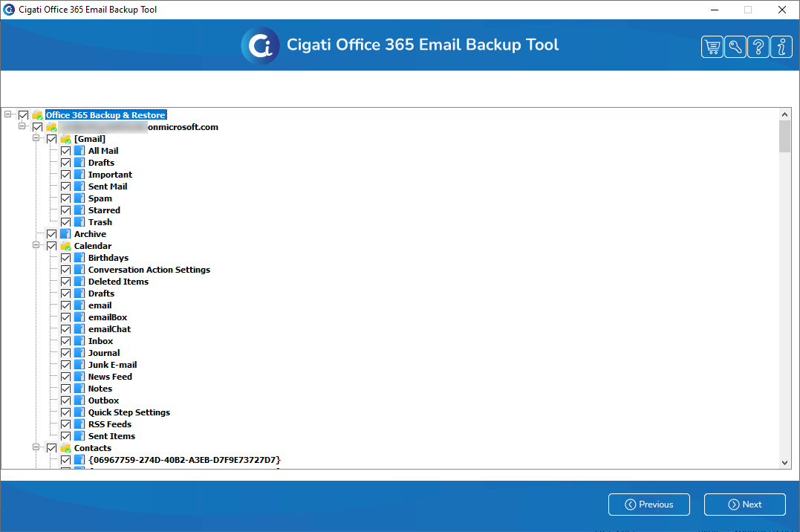Uncheck the Starred checkbox
This screenshot has width=800, height=532.
point(66,210)
